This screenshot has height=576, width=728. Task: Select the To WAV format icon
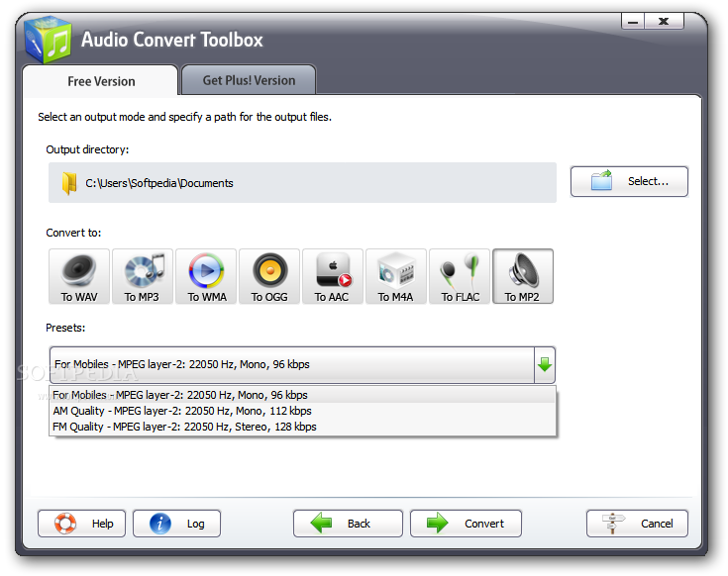(79, 276)
